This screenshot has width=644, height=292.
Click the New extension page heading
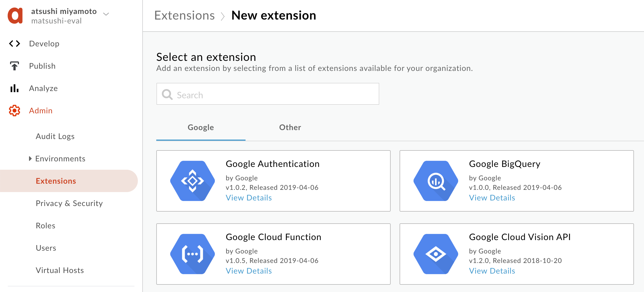click(274, 15)
